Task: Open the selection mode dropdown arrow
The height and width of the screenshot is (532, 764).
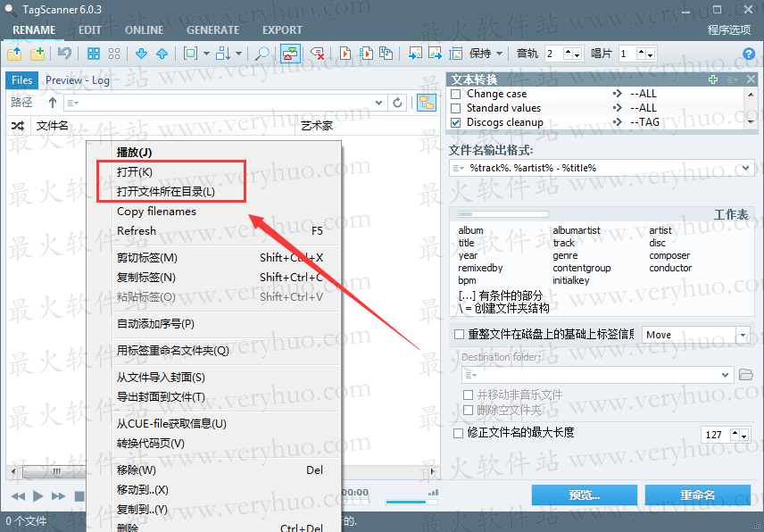Action: [x=206, y=54]
